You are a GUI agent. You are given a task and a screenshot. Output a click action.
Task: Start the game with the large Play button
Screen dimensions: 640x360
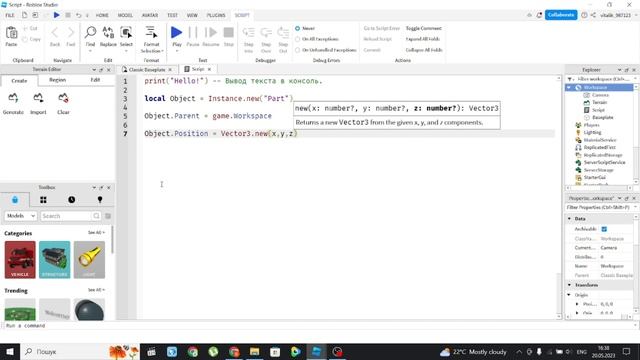176,32
